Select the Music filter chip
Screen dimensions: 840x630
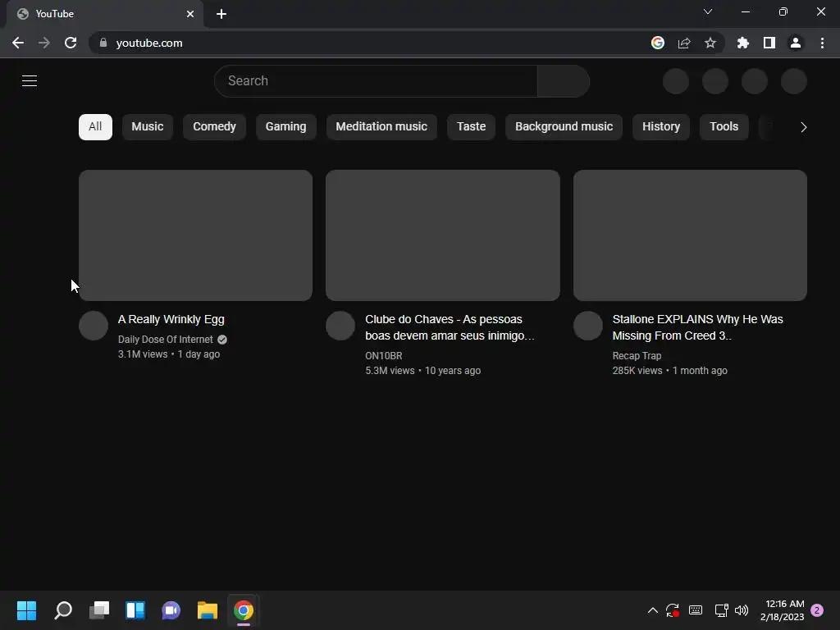148,127
